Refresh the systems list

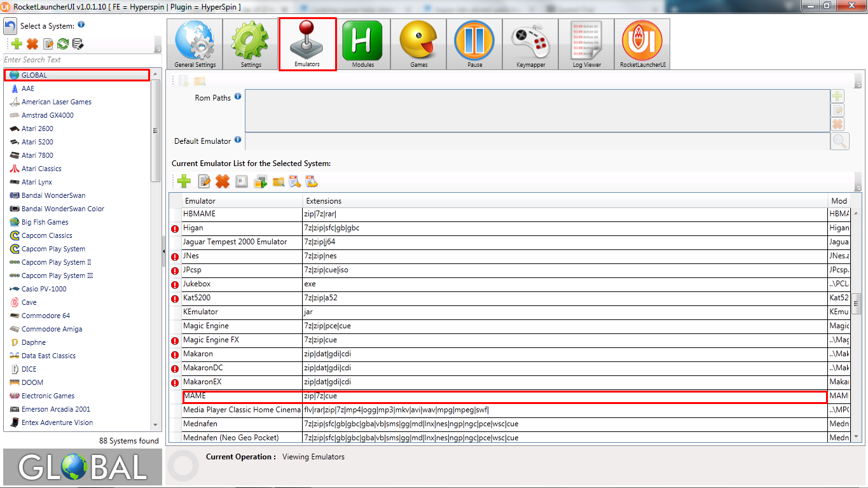[63, 44]
